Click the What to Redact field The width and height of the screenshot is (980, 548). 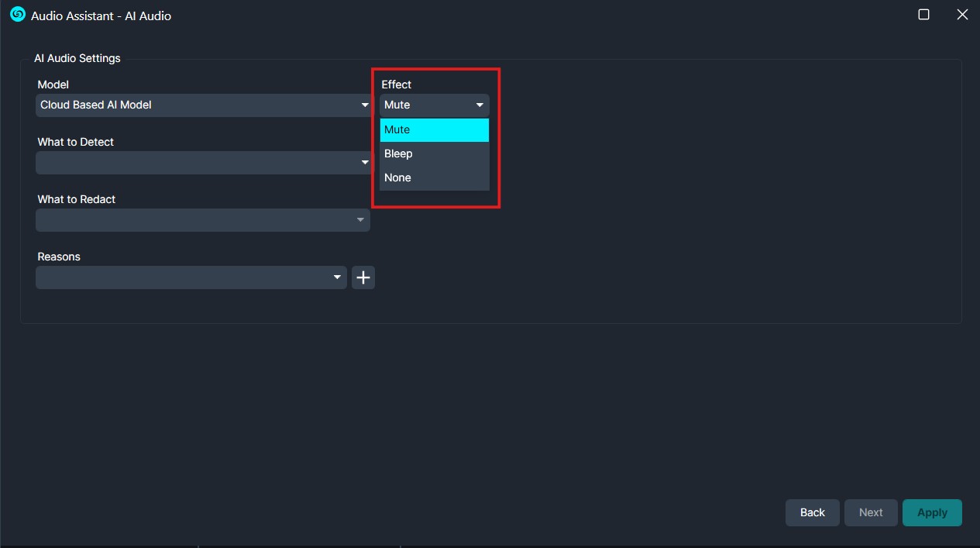click(194, 220)
